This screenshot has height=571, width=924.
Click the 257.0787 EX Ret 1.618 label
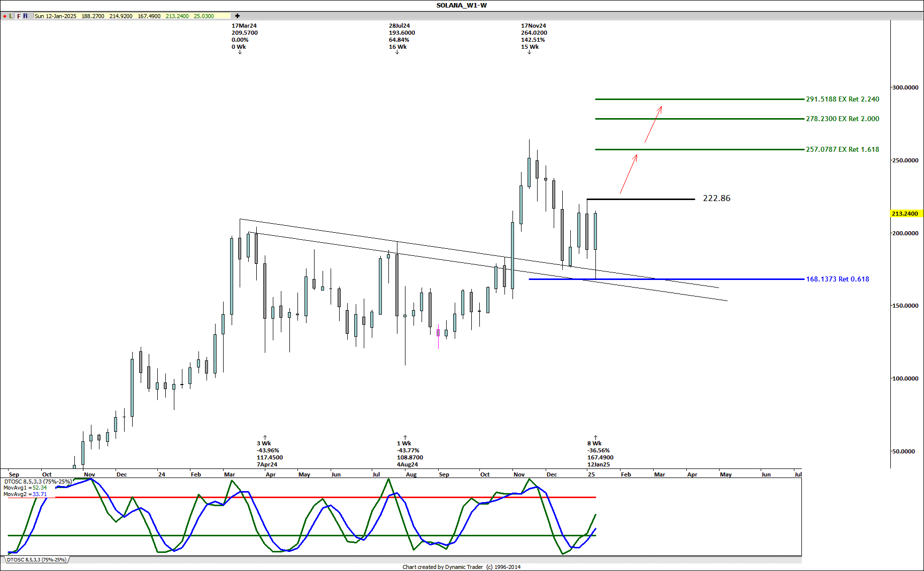842,150
